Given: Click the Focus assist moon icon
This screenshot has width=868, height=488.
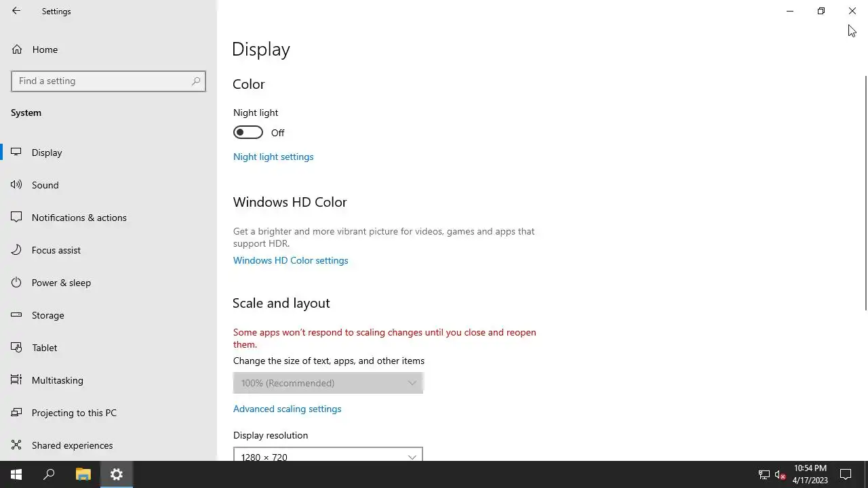Looking at the screenshot, I should click(x=17, y=250).
